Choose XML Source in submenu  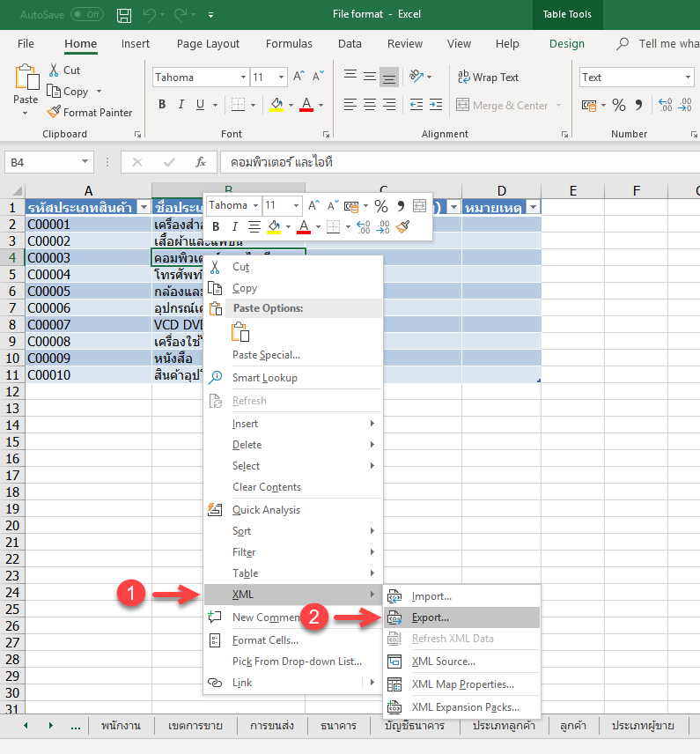[x=462, y=662]
